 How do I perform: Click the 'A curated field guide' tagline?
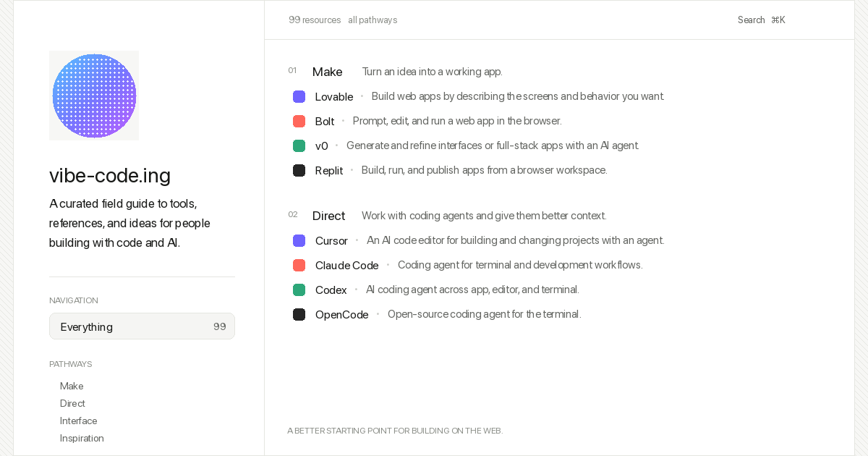(x=130, y=223)
